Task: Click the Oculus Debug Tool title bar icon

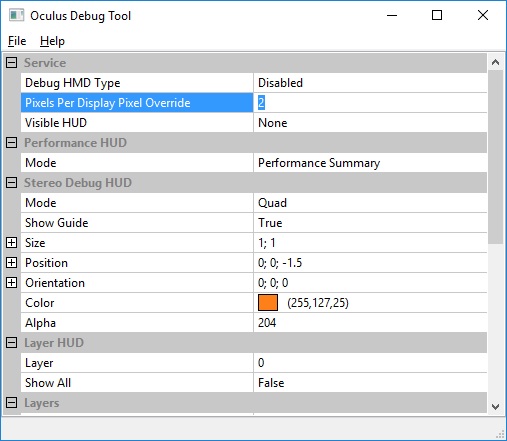Action: (x=16, y=15)
